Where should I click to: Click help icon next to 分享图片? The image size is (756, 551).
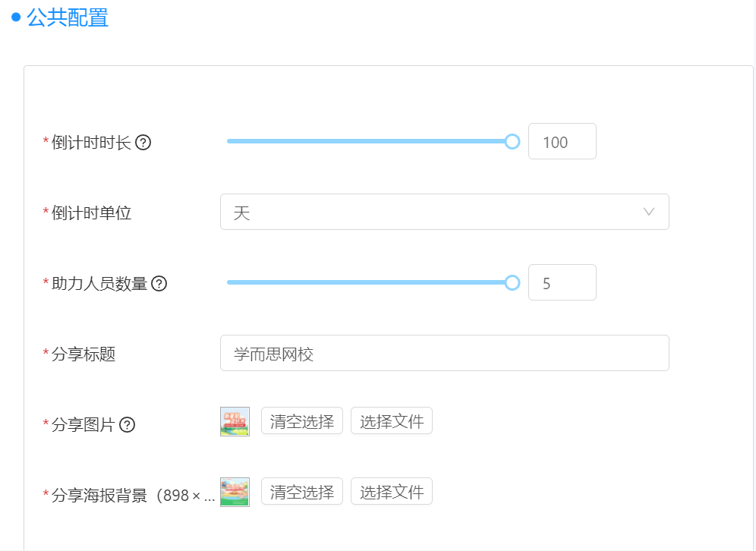coord(128,425)
